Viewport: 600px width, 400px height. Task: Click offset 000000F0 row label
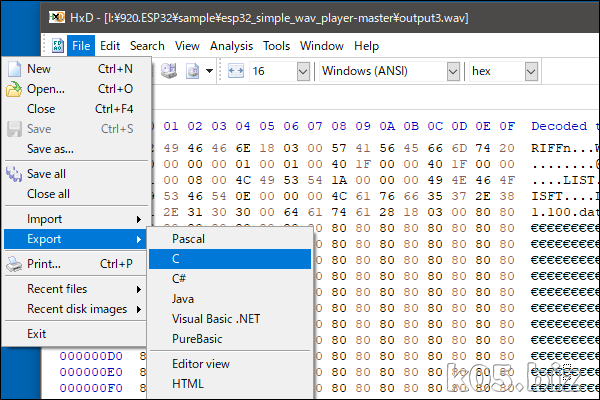[x=91, y=388]
